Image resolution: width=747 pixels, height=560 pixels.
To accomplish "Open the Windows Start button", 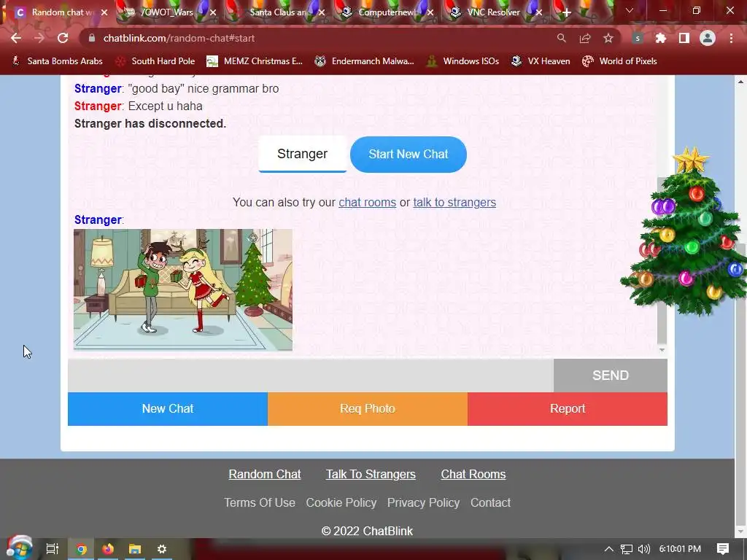I will pyautogui.click(x=19, y=548).
